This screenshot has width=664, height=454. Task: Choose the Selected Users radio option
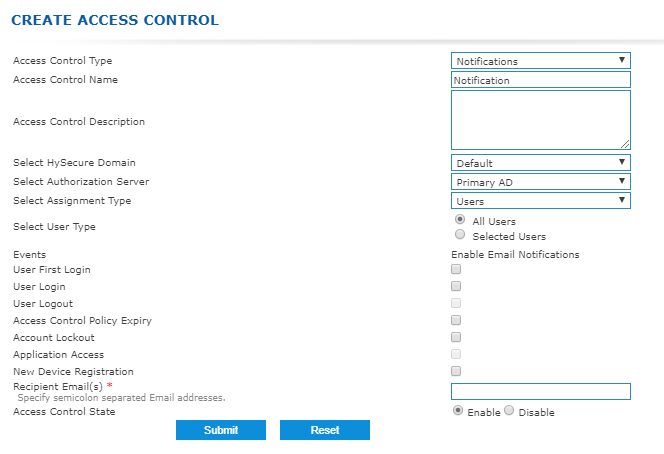[x=460, y=234]
